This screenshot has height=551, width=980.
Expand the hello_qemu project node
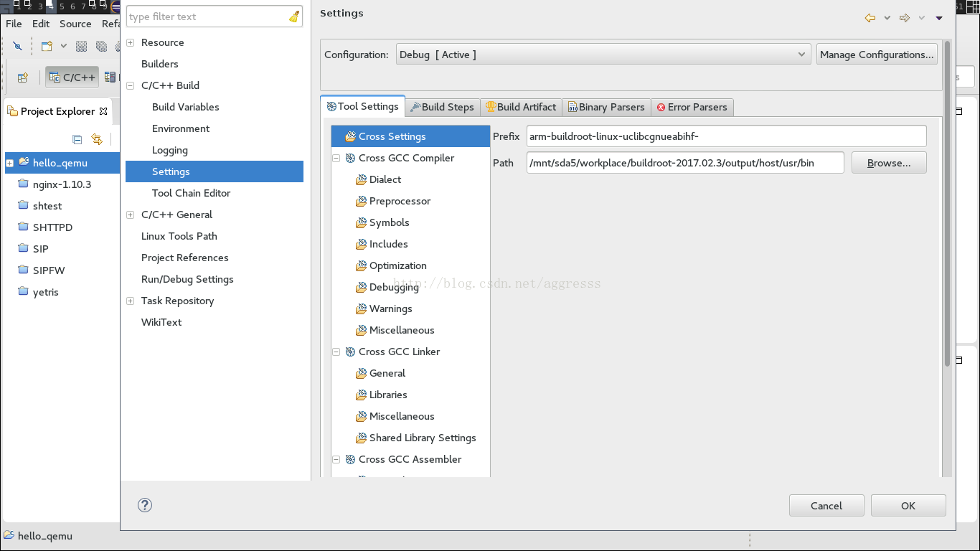point(10,164)
